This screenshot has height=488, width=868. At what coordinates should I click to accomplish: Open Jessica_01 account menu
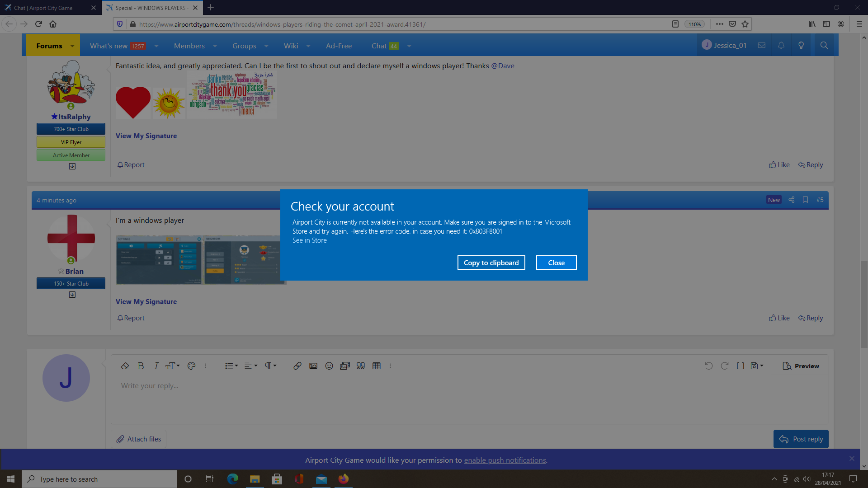(724, 45)
